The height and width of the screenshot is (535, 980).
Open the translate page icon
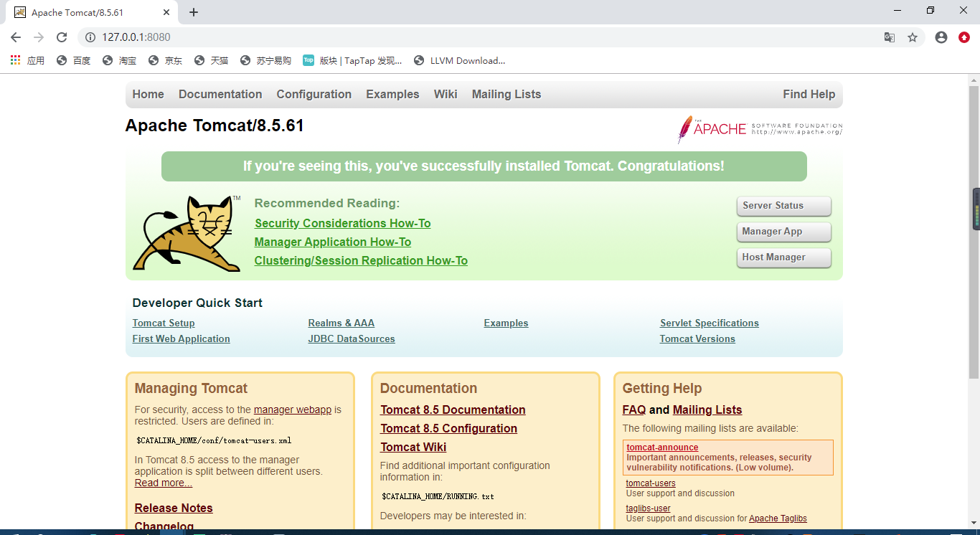890,37
